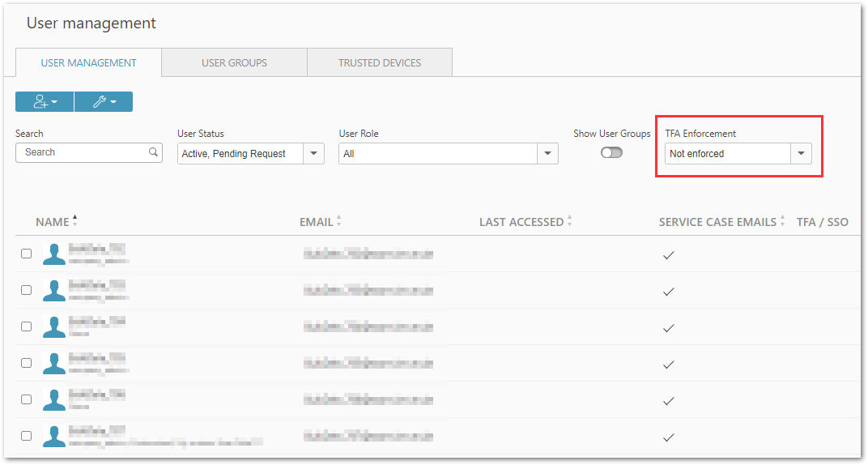Screen dimensions: 868x465
Task: Open the TRUSTED DEVICES tab
Action: click(x=380, y=62)
